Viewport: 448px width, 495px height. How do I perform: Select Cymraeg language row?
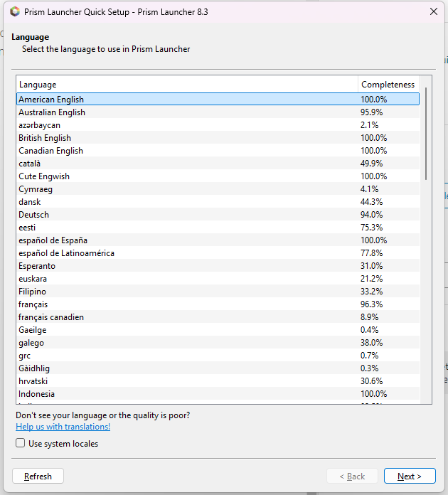click(218, 188)
